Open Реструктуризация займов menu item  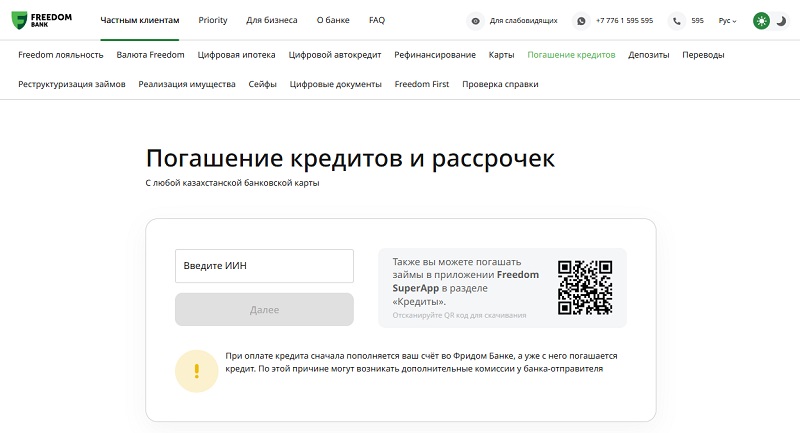coord(71,84)
